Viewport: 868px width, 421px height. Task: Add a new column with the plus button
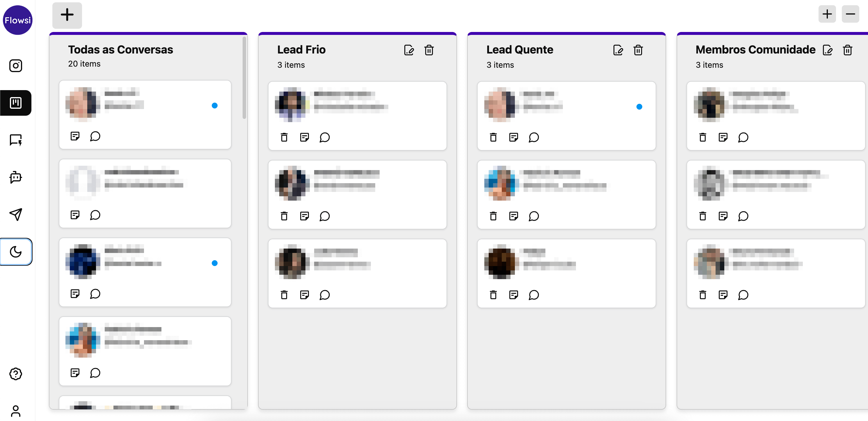tap(67, 15)
